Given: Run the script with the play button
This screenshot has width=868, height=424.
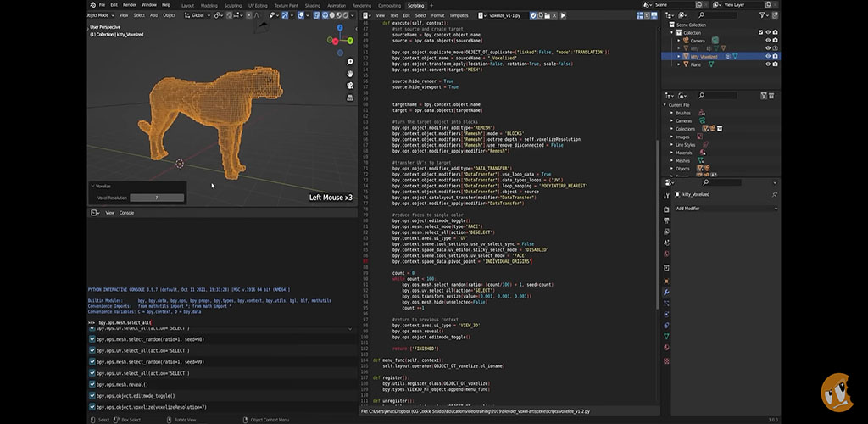Looking at the screenshot, I should (565, 15).
